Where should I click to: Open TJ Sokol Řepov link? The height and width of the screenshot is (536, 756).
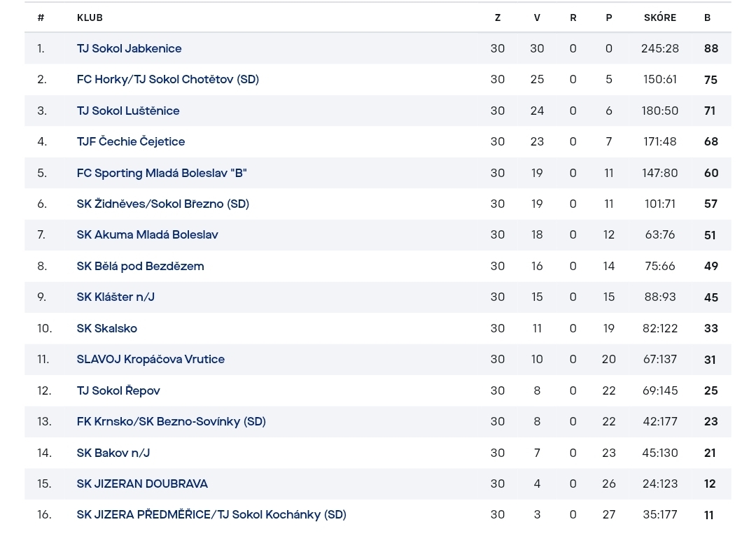(x=118, y=390)
